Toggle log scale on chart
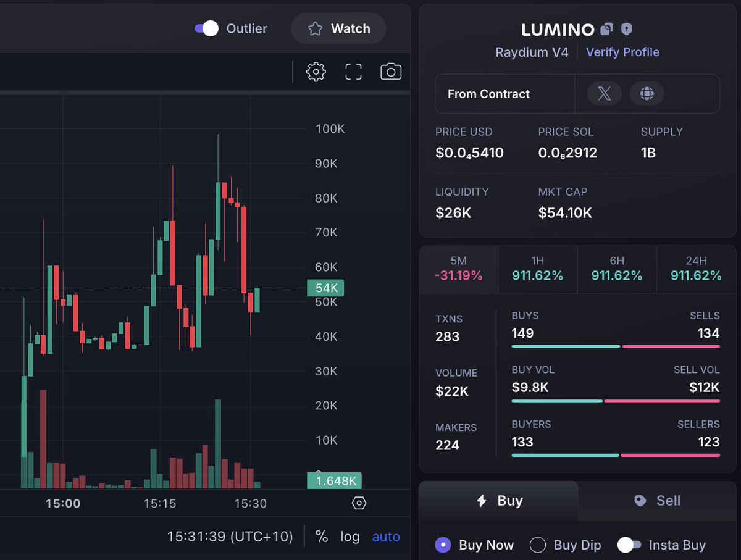The width and height of the screenshot is (741, 560). click(x=350, y=537)
